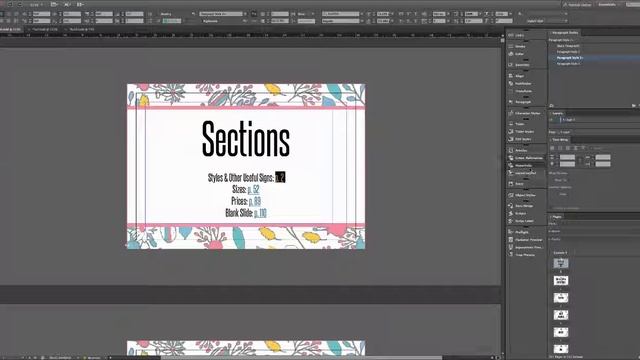This screenshot has height=360, width=640.
Task: Select the fourth page thumbnail in Pages panel
Action: 561,315
